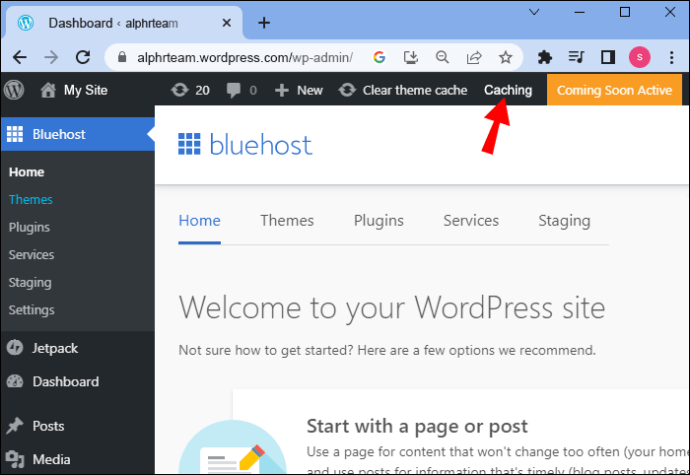The image size is (690, 475).
Task: Go back to previous page
Action: 20,57
